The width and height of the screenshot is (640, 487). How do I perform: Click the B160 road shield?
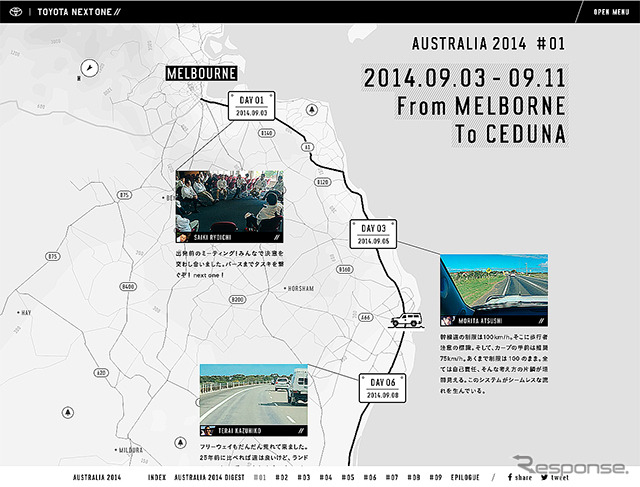(345, 269)
